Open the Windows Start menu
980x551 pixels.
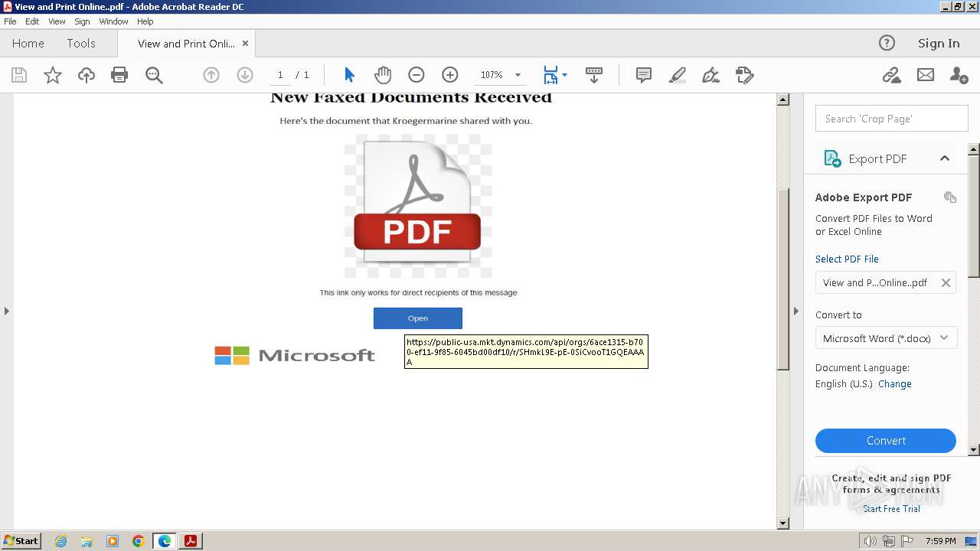(x=21, y=540)
